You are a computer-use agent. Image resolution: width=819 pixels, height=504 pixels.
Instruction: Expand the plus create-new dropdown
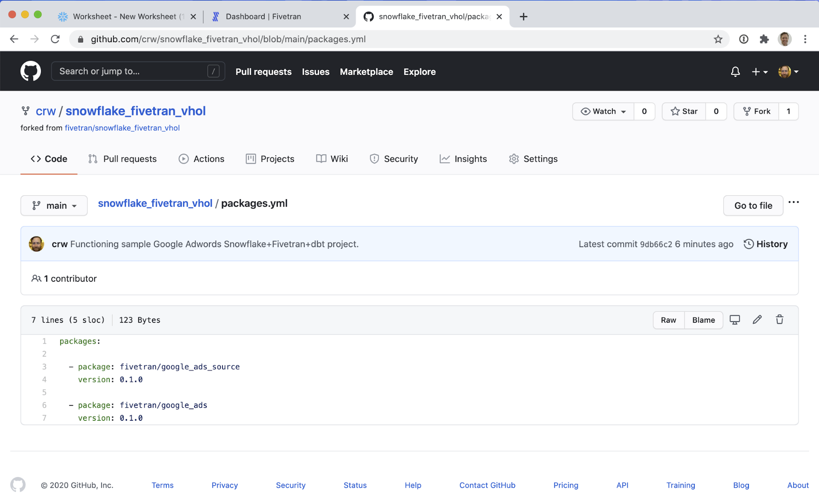pyautogui.click(x=759, y=72)
